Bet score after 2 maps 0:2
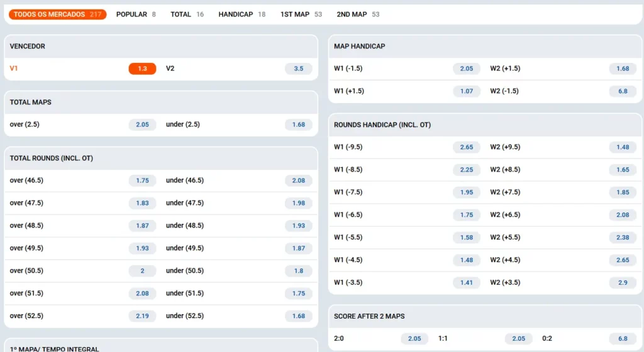Screen dimensions: 644x352 (x=623, y=338)
